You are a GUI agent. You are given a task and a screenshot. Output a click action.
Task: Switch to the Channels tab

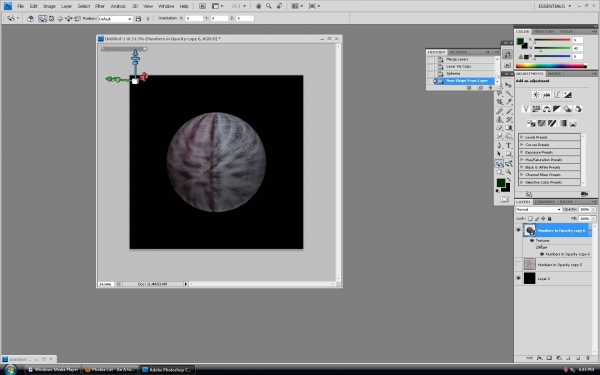(545, 202)
